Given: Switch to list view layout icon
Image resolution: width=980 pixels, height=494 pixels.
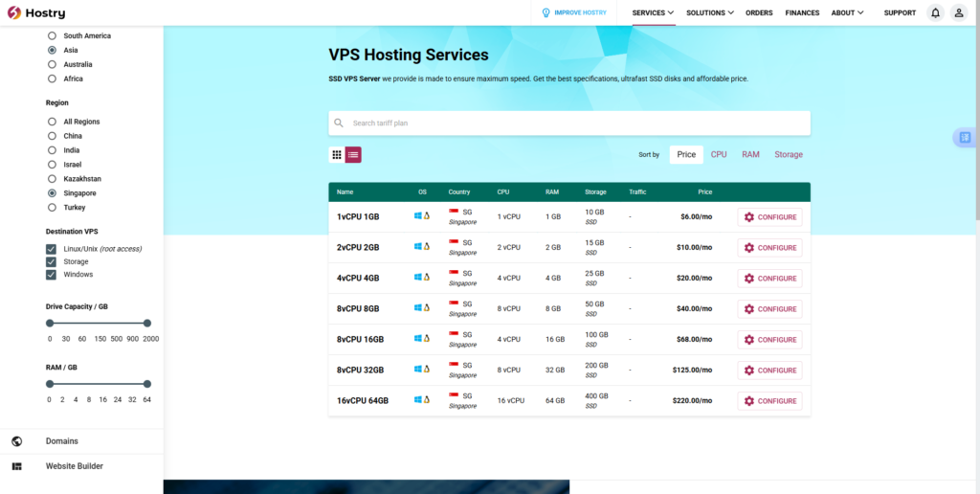Looking at the screenshot, I should 353,154.
